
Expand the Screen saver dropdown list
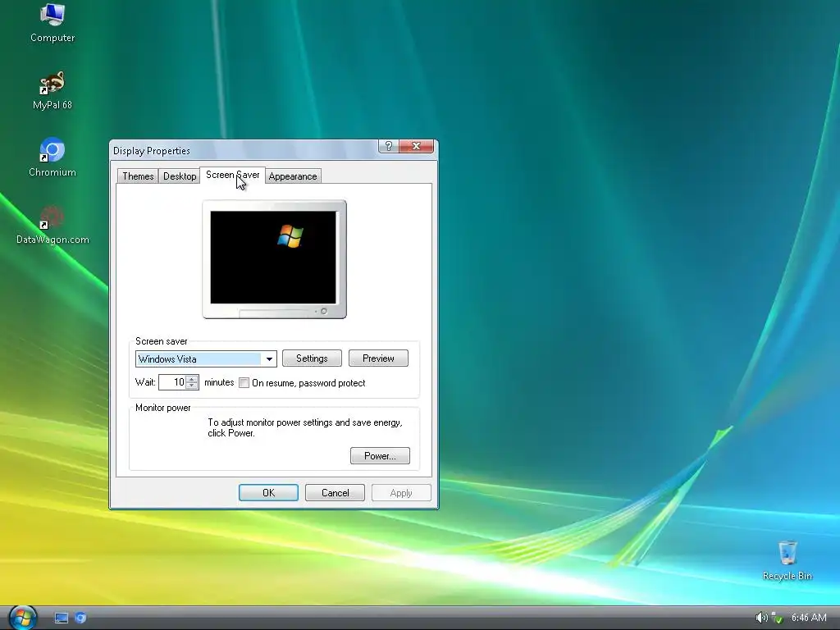click(x=269, y=359)
